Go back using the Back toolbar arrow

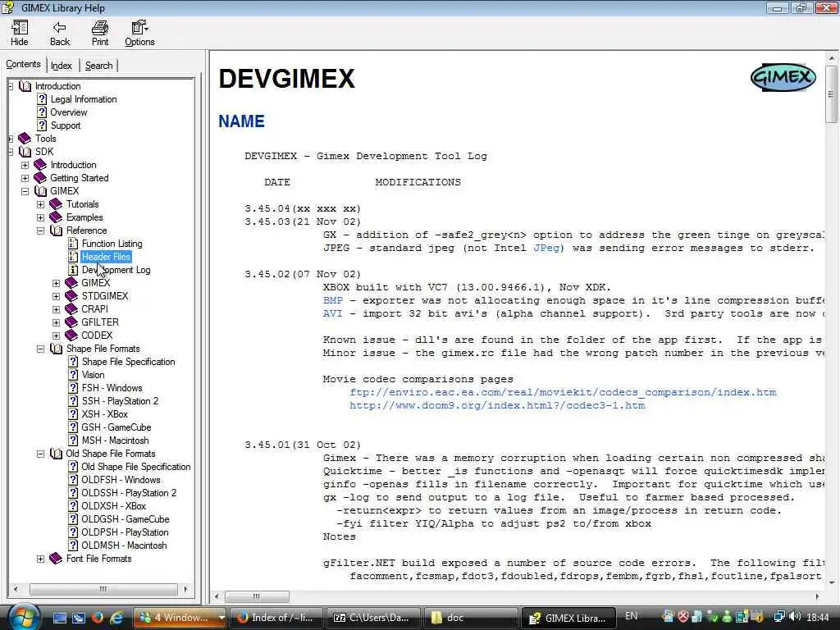tap(59, 33)
